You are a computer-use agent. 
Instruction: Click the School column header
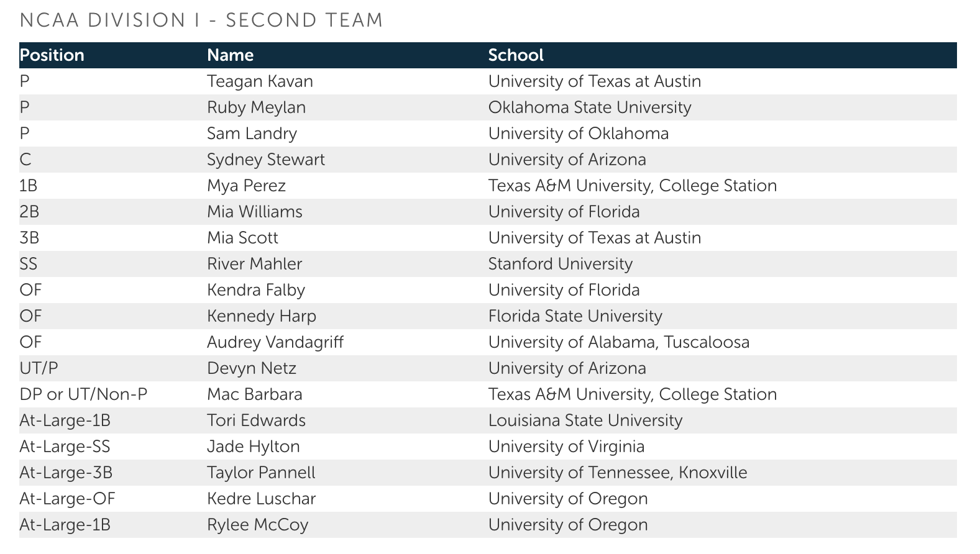[516, 55]
